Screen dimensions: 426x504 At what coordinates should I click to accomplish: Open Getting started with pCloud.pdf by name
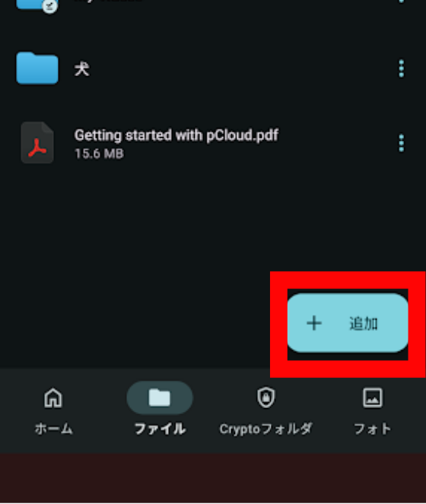[176, 136]
